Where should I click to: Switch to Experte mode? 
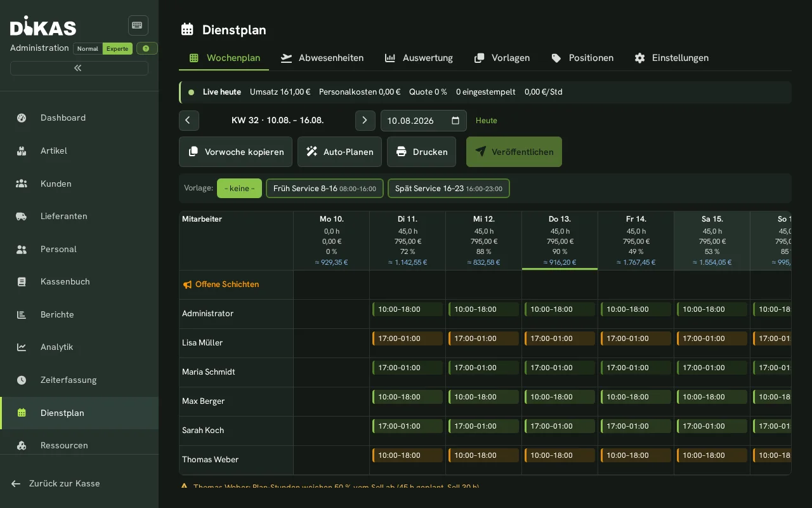pyautogui.click(x=117, y=49)
